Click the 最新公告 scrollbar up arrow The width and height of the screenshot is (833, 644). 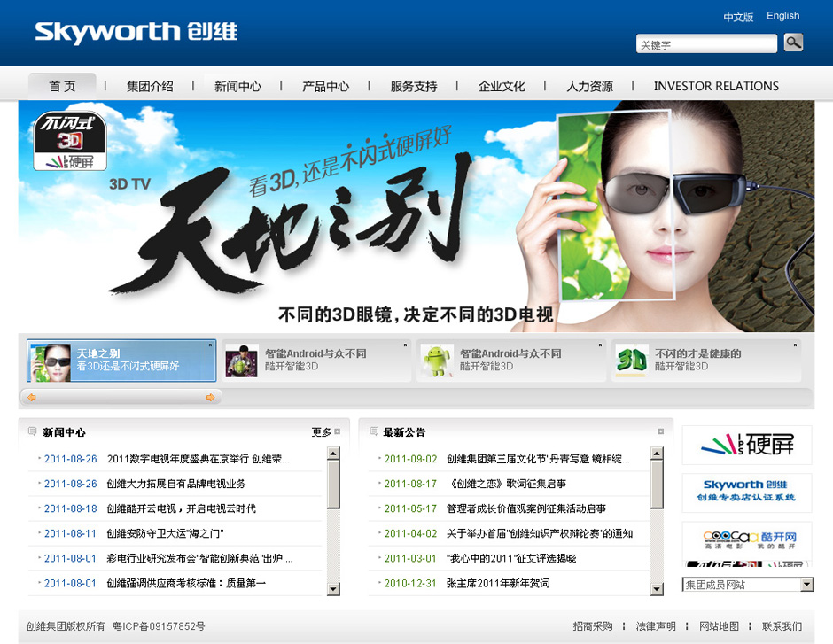point(657,454)
